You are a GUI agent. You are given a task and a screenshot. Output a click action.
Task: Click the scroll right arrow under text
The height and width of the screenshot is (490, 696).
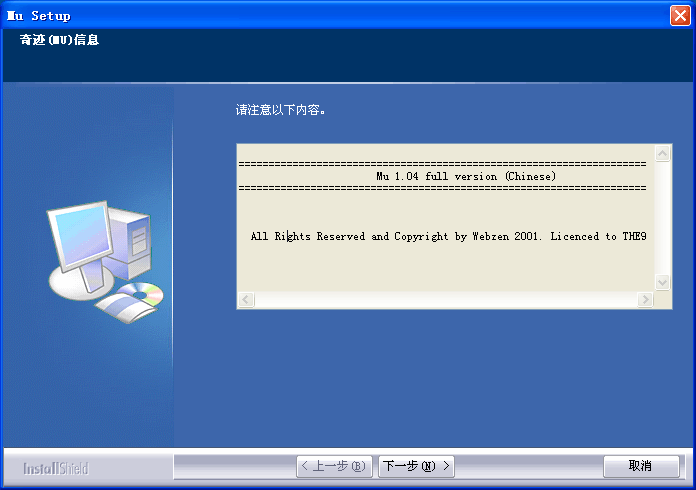[x=645, y=300]
